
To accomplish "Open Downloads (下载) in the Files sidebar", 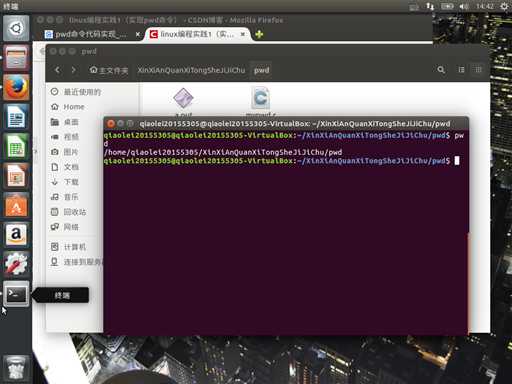I will [65, 182].
